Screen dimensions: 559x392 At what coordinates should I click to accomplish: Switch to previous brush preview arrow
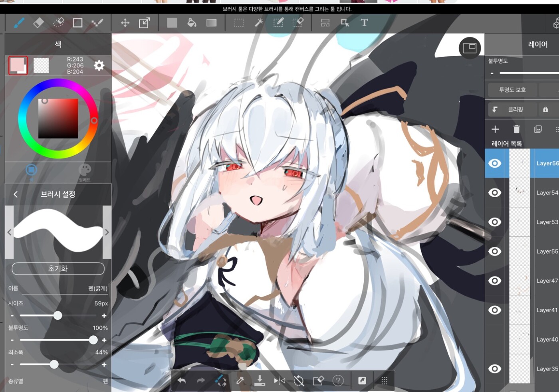pos(9,232)
